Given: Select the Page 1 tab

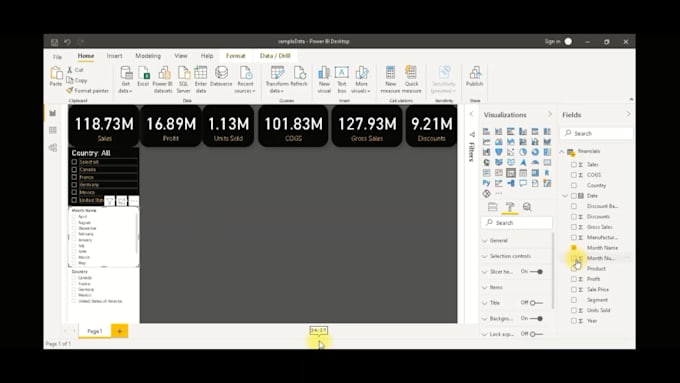Looking at the screenshot, I should click(x=95, y=331).
